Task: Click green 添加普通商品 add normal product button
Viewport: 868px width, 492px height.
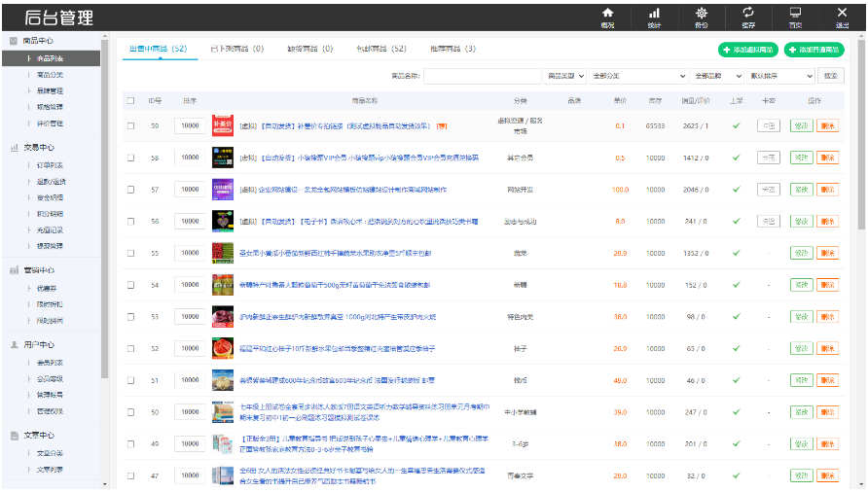Action: (814, 50)
